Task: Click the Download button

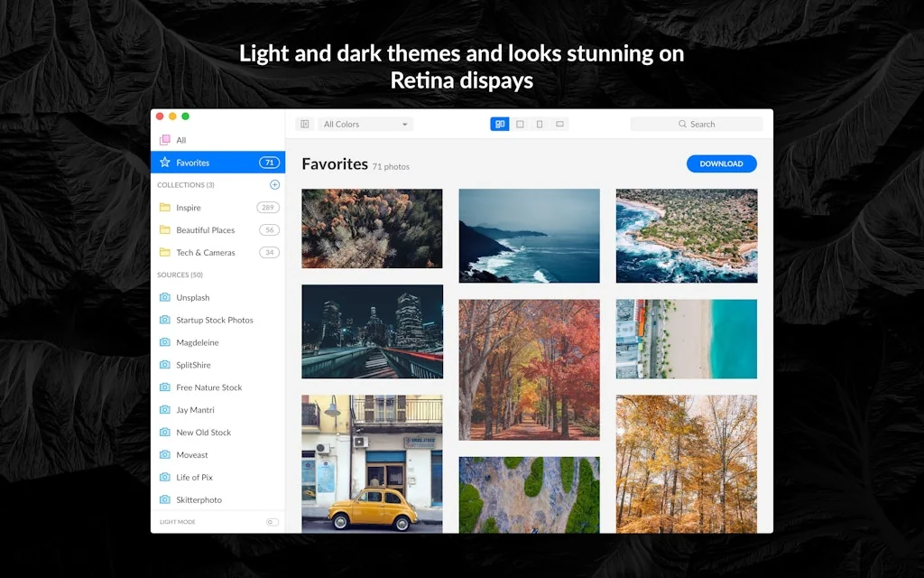Action: pos(721,163)
